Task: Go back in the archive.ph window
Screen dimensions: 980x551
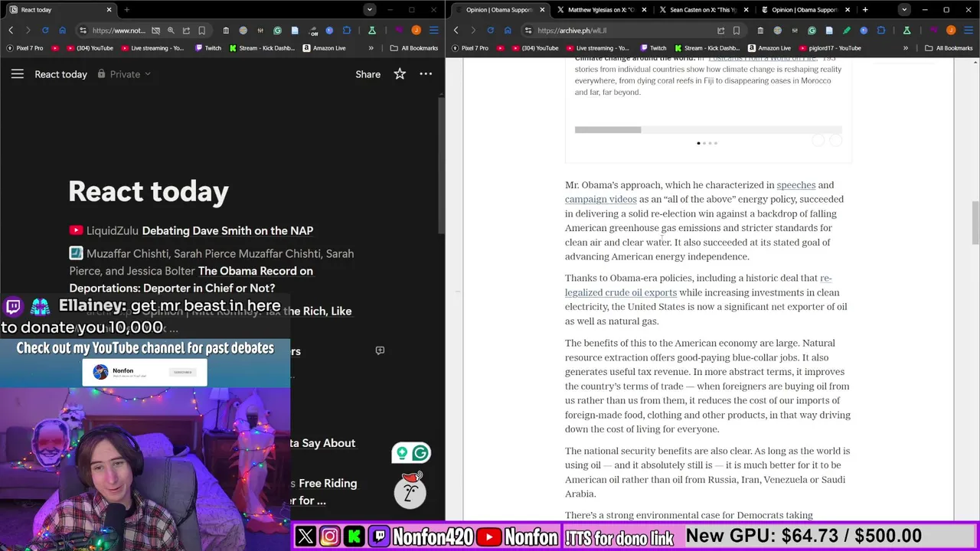Action: click(456, 31)
